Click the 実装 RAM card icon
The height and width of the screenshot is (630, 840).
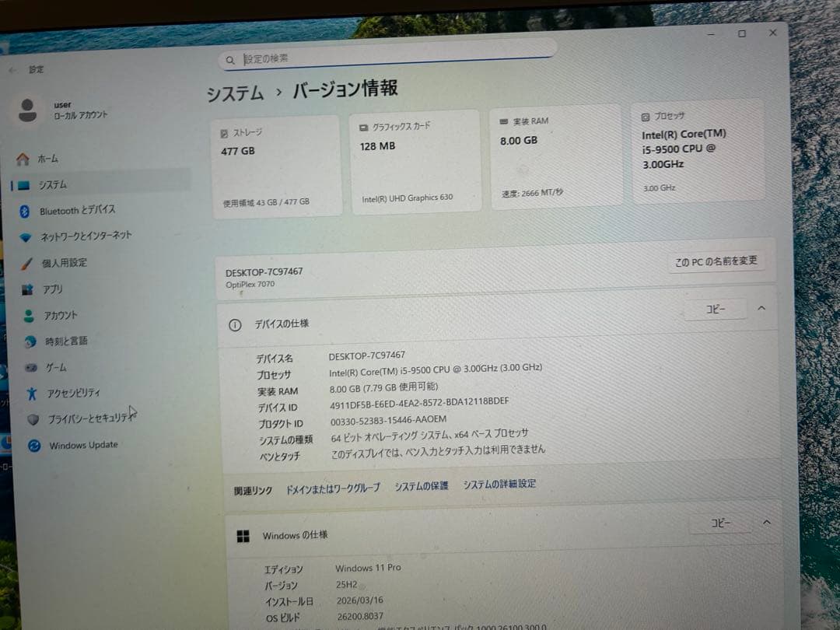pos(503,122)
